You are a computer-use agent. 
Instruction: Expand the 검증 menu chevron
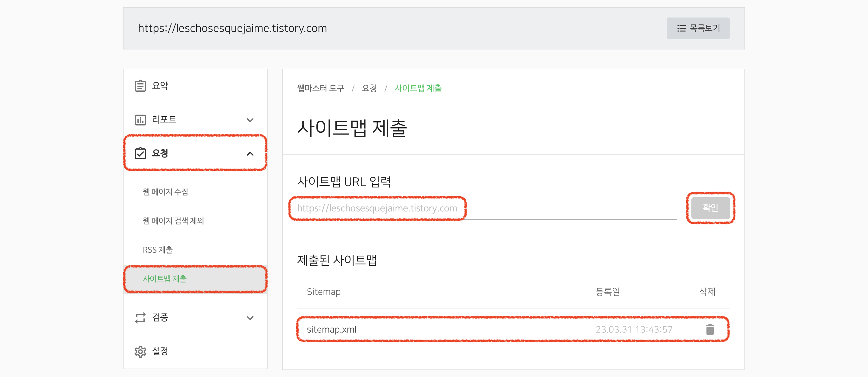point(250,318)
